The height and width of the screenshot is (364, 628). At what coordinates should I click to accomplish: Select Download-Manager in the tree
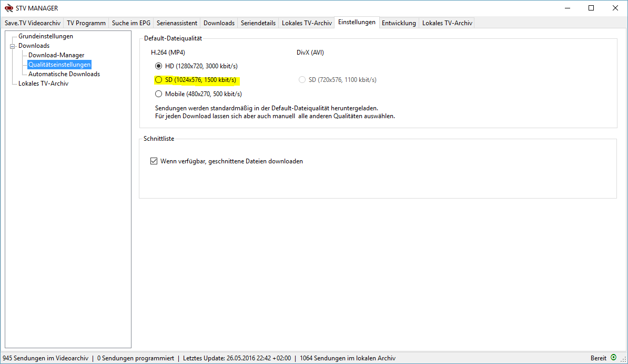pos(56,55)
